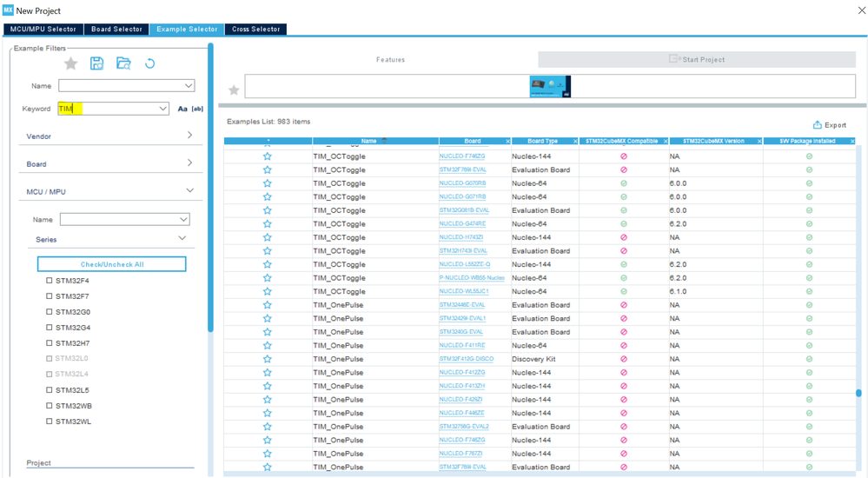Favorite the NUCLEO-G474RE example row

268,223
